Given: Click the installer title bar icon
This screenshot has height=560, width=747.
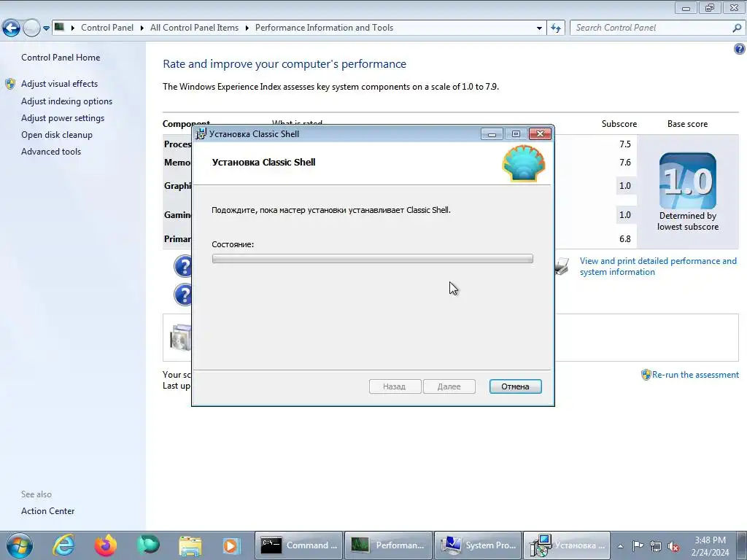Looking at the screenshot, I should [201, 134].
